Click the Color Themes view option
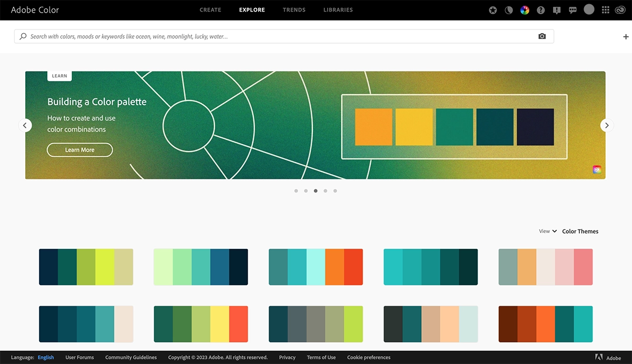Viewport: 632px width, 364px height. tap(580, 231)
